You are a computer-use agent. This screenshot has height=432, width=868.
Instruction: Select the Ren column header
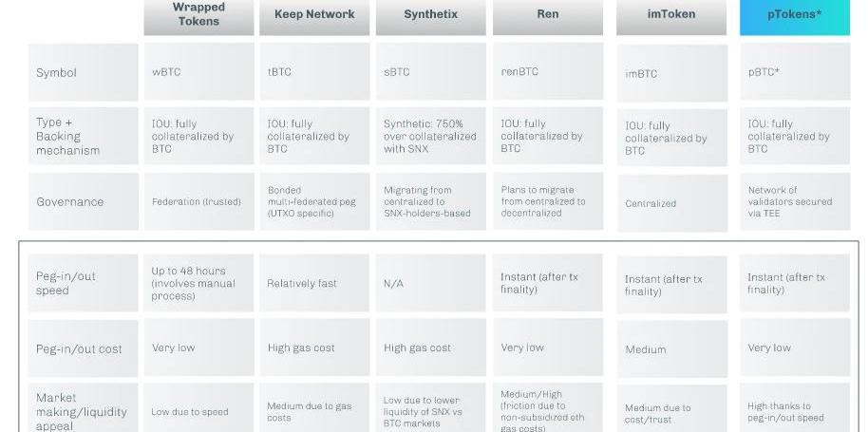547,15
